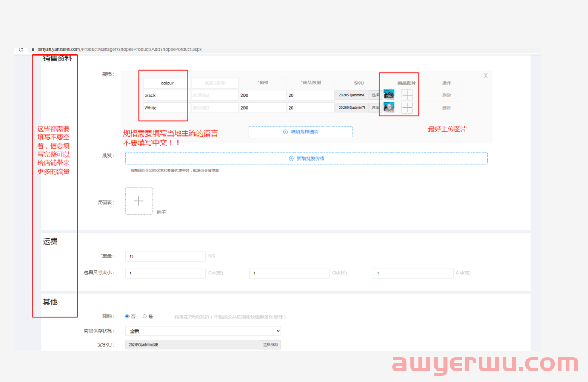This screenshot has width=588, height=382.
Task: Click 选择SKU button for parent SKU
Action: [x=270, y=345]
